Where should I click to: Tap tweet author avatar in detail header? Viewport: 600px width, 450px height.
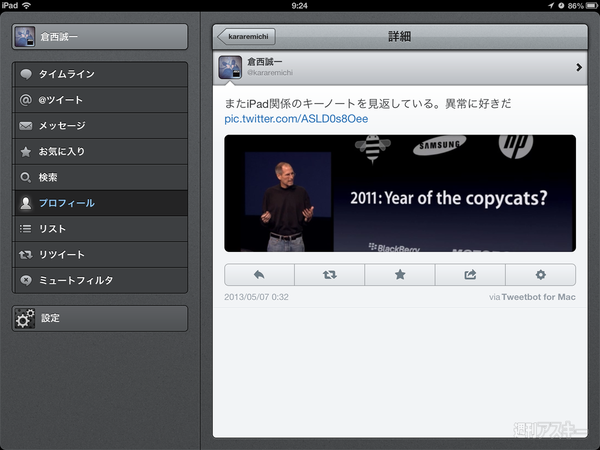point(230,67)
